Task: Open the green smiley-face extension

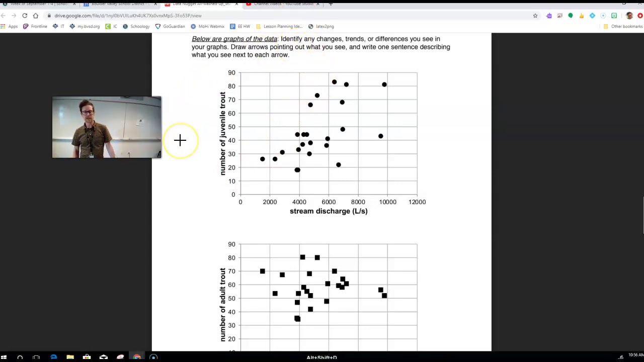Action: (x=614, y=16)
